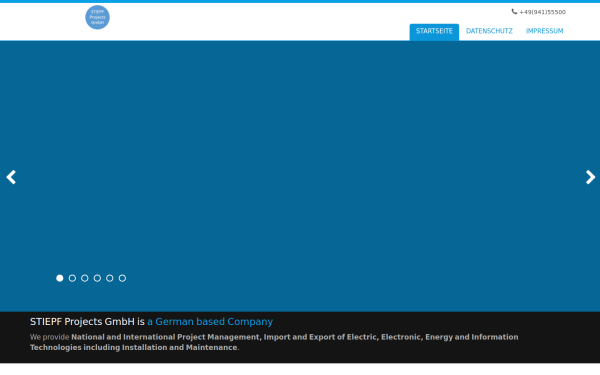Image resolution: width=600 pixels, height=375 pixels.
Task: Click the 'a German based Company' text
Action: (x=210, y=322)
